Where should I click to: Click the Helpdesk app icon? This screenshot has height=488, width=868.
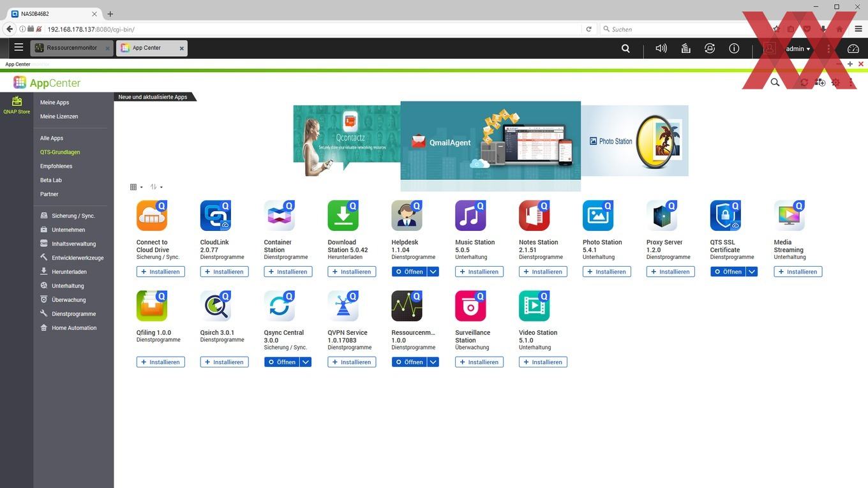click(x=407, y=216)
